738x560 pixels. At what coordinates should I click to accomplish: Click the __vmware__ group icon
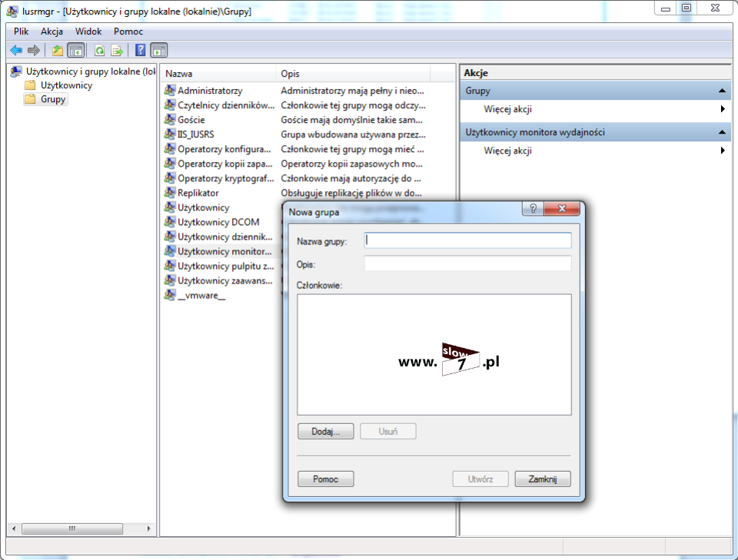(x=170, y=295)
